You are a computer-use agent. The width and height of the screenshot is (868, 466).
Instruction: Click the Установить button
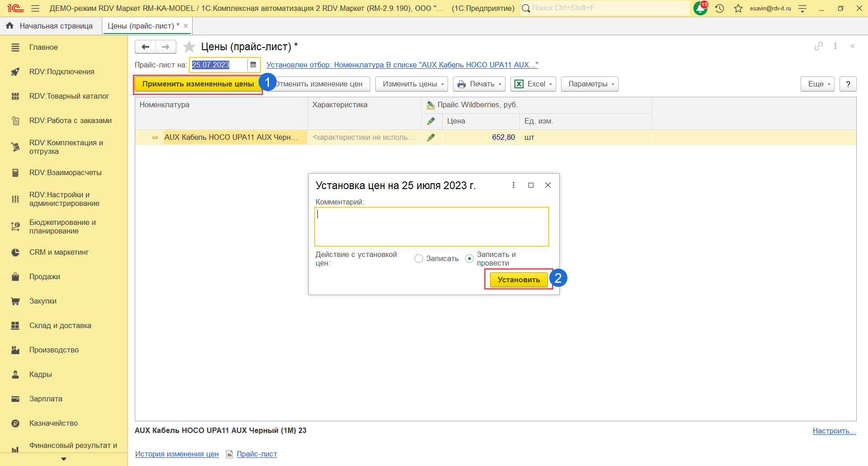pyautogui.click(x=519, y=280)
